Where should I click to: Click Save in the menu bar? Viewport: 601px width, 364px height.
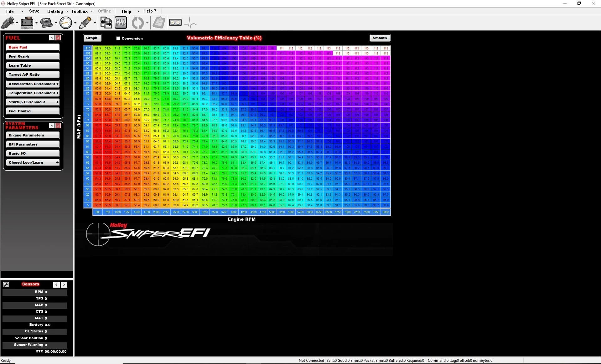34,11
